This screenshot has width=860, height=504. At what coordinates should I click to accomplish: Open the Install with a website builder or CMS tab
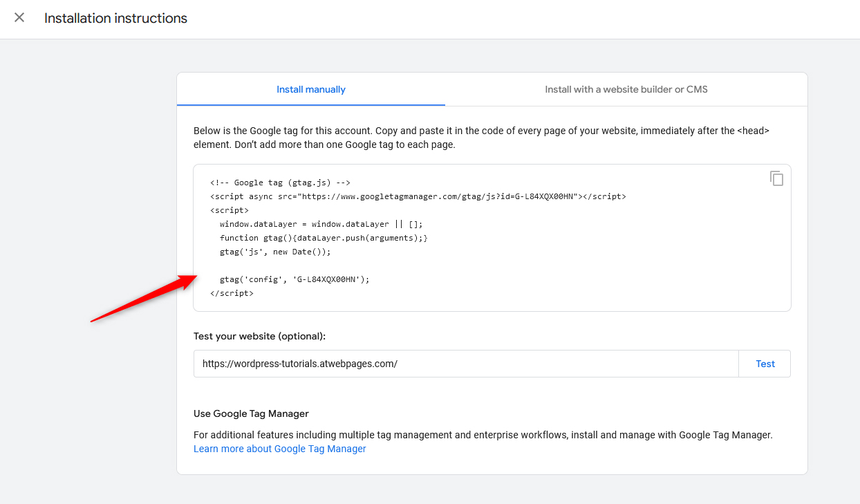tap(626, 89)
